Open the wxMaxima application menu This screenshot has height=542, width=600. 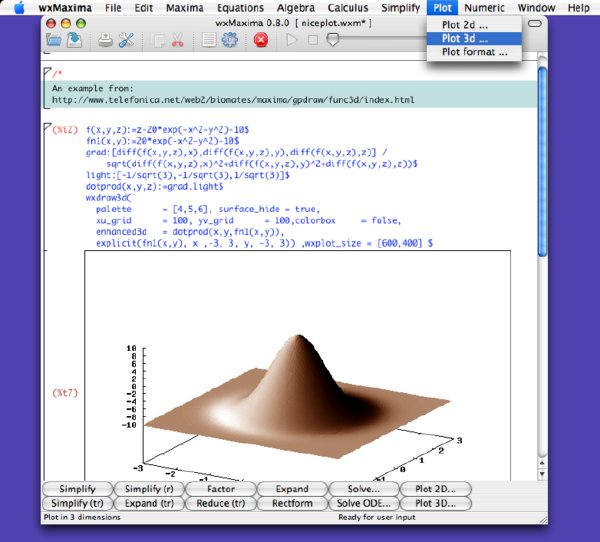(65, 8)
